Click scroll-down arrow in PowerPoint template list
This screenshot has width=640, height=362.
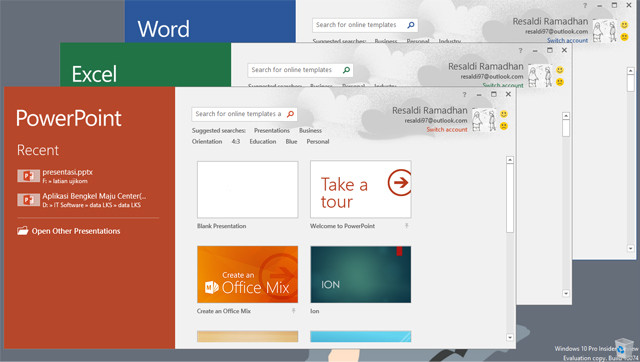(510, 337)
